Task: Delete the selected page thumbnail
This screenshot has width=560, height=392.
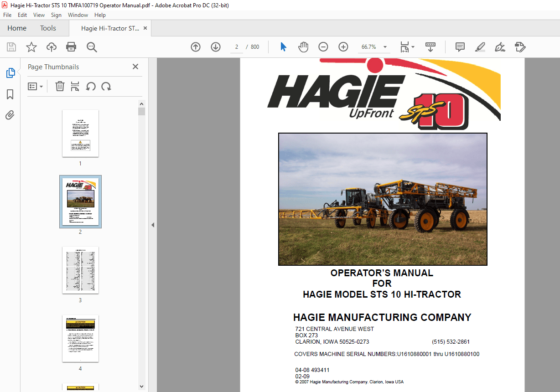Action: (x=60, y=86)
